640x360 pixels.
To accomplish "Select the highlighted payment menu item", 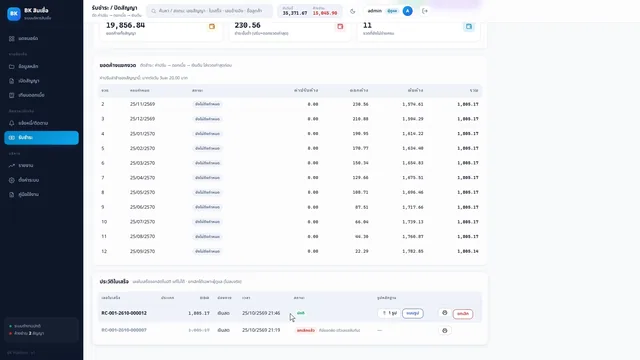I will tap(41, 138).
